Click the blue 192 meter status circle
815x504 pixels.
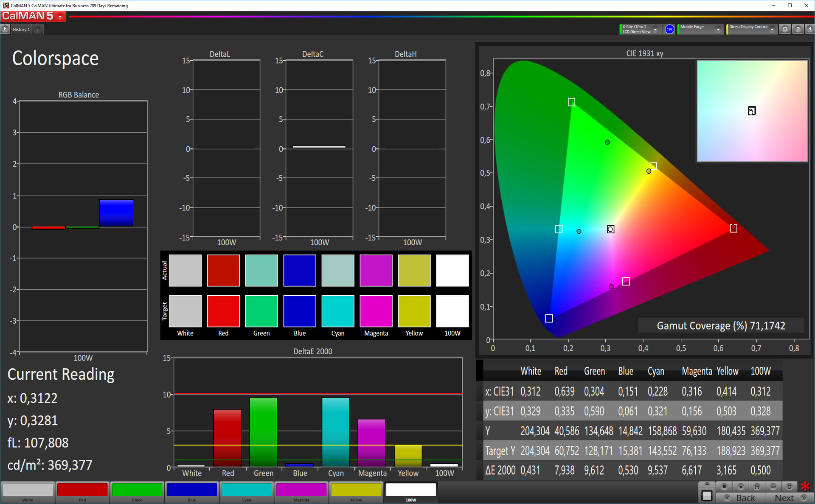[x=669, y=29]
